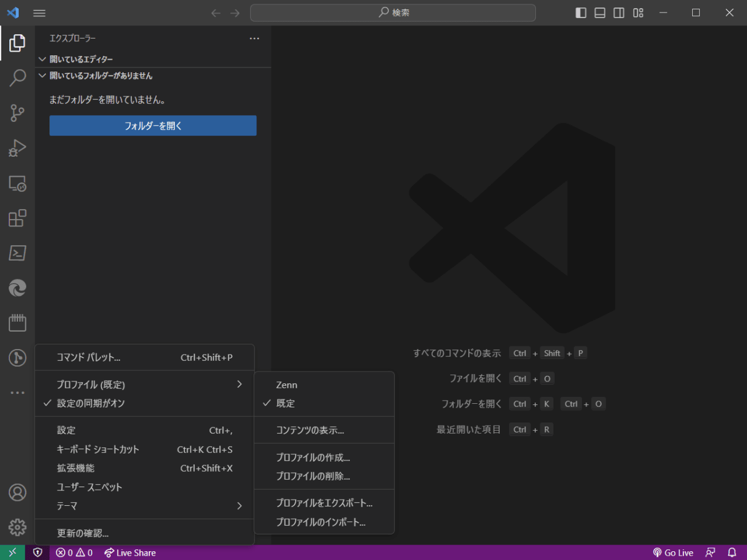Screen dimensions: 747x560
Task: Toggle bottom panel layout button
Action: 600,12
